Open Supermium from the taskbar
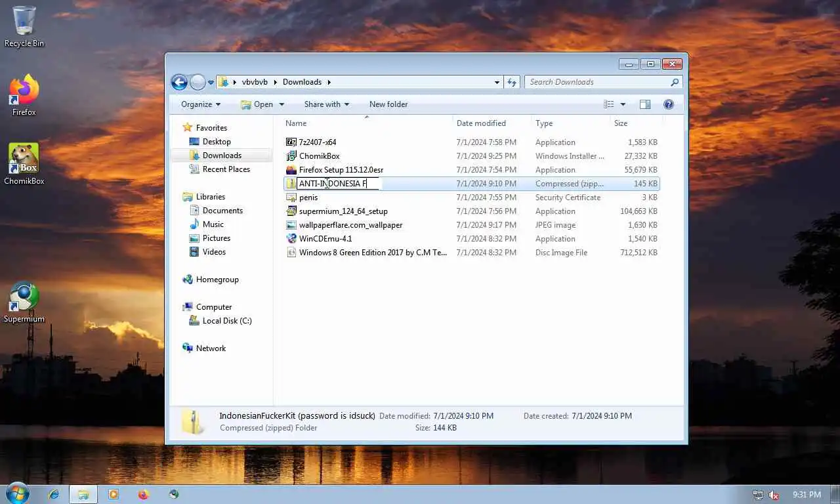The image size is (840, 504). coord(174,494)
